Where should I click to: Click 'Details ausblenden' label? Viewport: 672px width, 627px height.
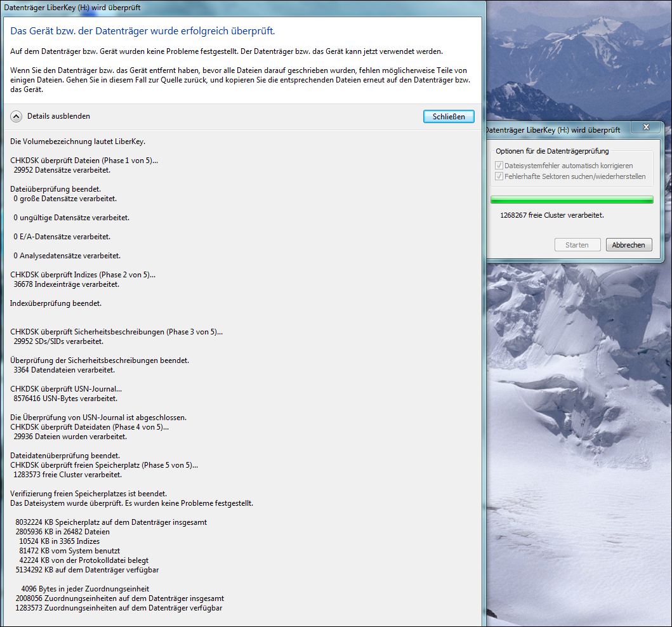pyautogui.click(x=59, y=116)
